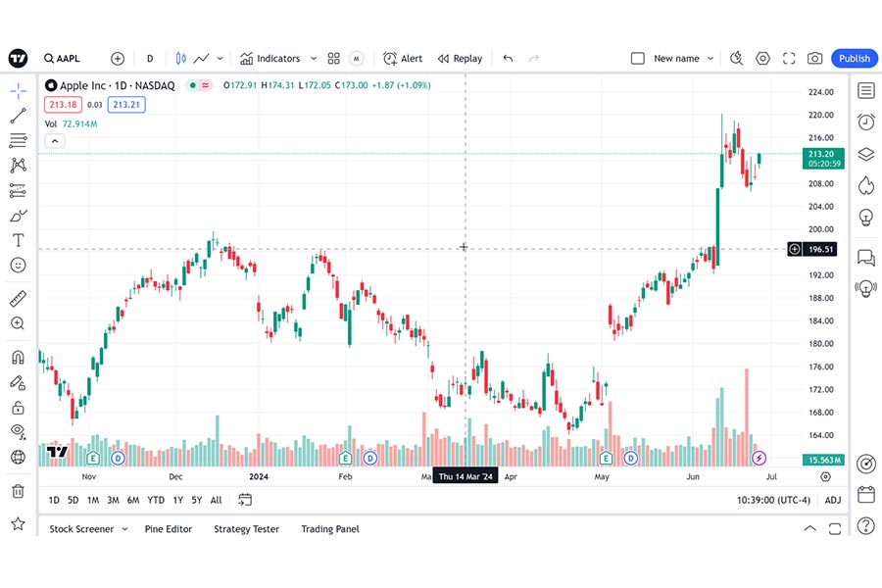
Task: Open favorite drawing tools star
Action: 18,524
